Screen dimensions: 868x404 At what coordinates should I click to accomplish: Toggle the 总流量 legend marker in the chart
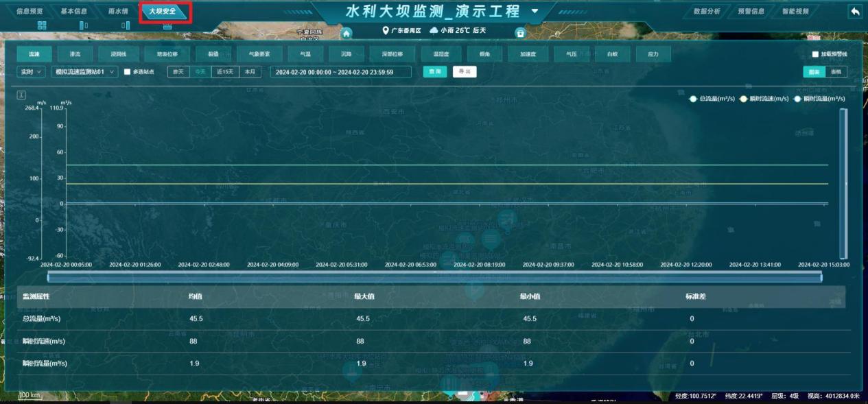coord(694,99)
